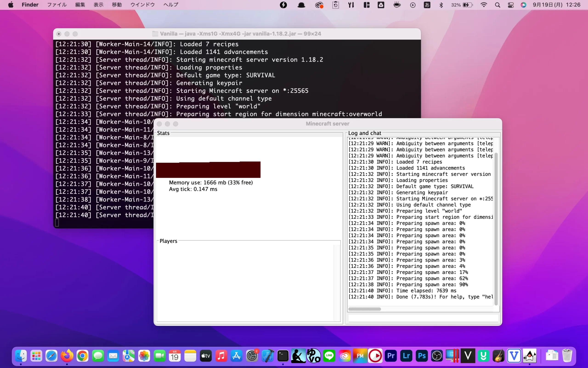The height and width of the screenshot is (368, 588).
Task: Open the Wi-Fi status menu
Action: tap(484, 5)
